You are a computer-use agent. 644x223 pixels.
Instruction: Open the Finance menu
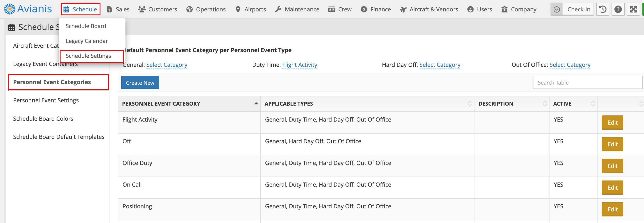point(376,9)
